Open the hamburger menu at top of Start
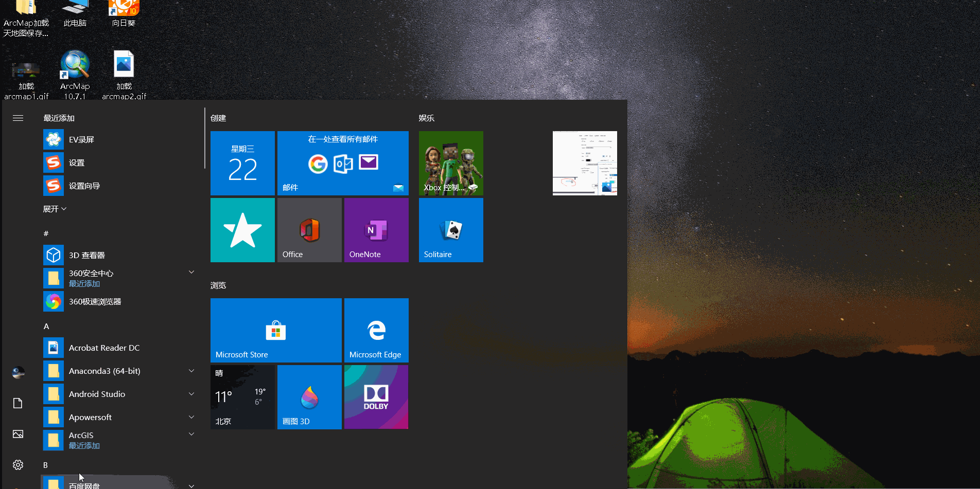The height and width of the screenshot is (489, 980). pyautogui.click(x=18, y=118)
